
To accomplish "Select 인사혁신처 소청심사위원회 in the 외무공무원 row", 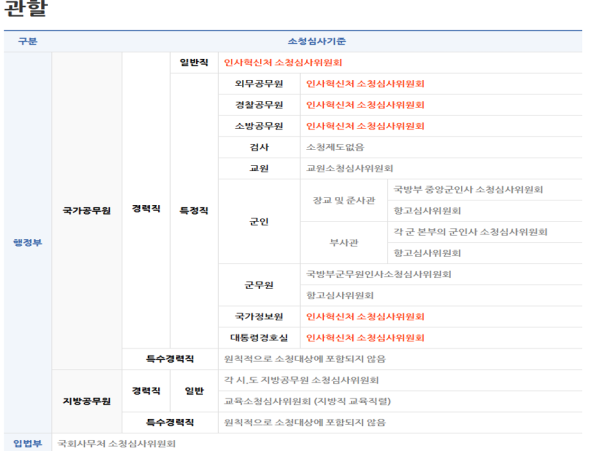I will pyautogui.click(x=365, y=84).
